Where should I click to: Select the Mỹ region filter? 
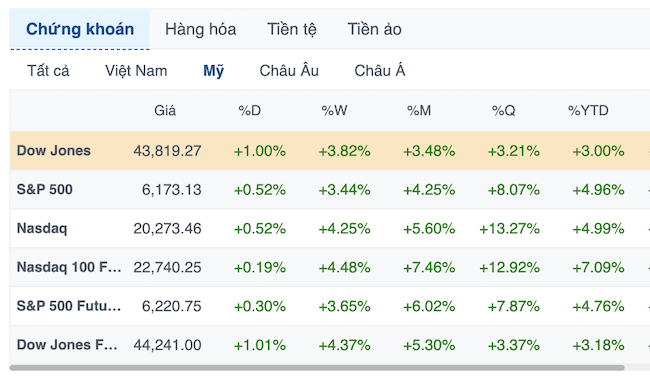click(x=213, y=71)
